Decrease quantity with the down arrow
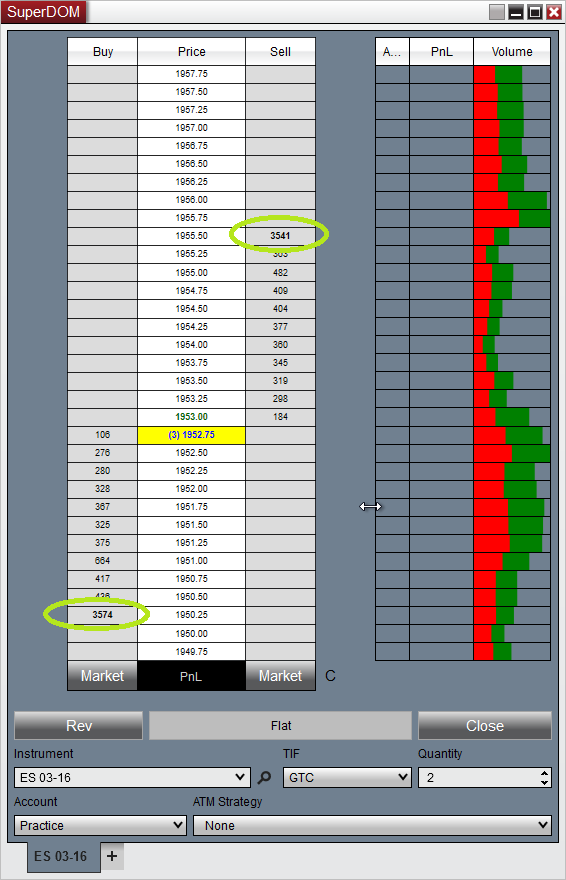 pos(544,782)
